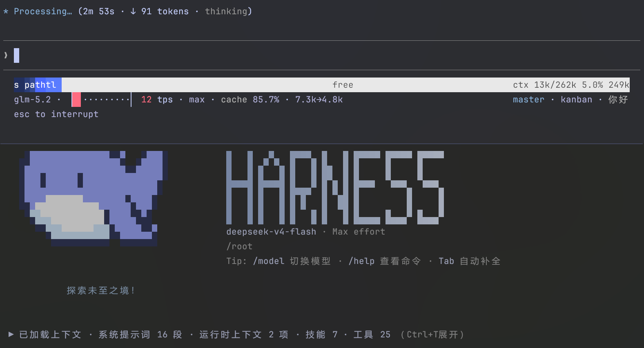
Task: Click the '你好' text in the status line
Action: click(618, 100)
